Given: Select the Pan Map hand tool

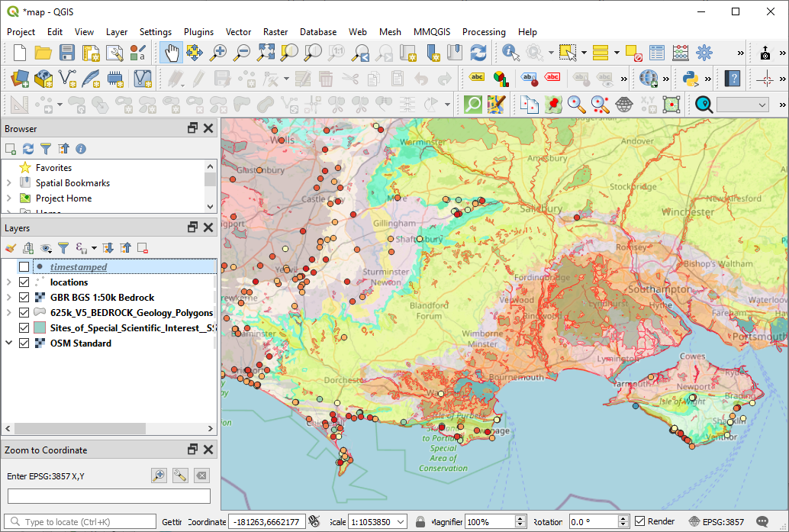Looking at the screenshot, I should 171,53.
